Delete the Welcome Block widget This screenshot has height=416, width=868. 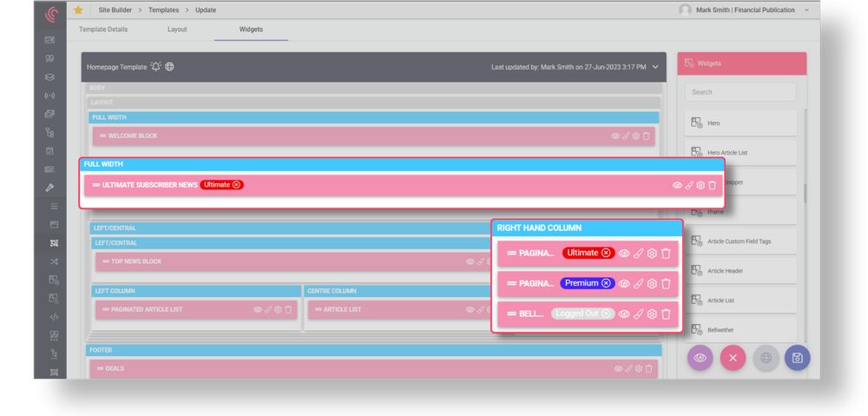(646, 136)
